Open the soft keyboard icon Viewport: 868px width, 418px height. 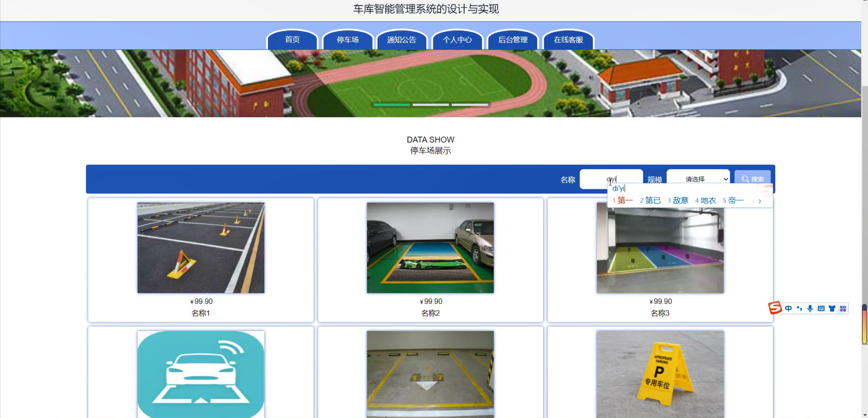click(x=821, y=309)
